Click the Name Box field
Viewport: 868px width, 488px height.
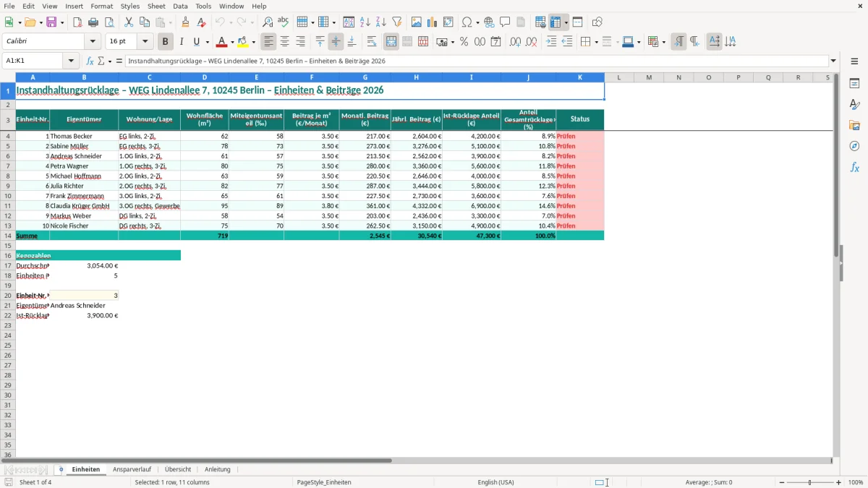click(x=33, y=61)
